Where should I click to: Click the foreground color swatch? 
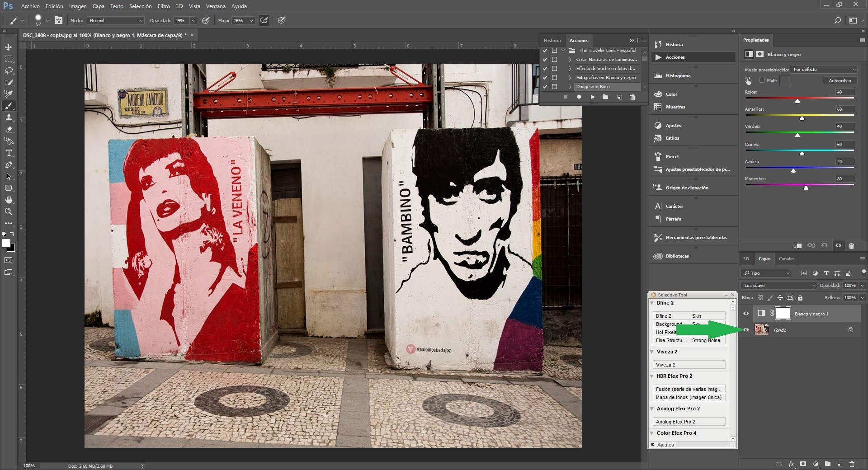click(x=6, y=243)
